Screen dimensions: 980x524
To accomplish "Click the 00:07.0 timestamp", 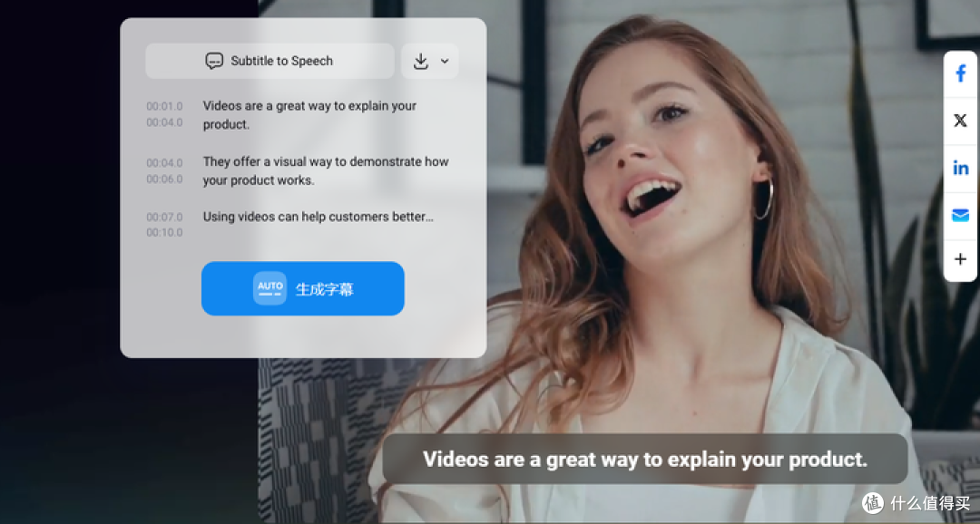I will [164, 217].
